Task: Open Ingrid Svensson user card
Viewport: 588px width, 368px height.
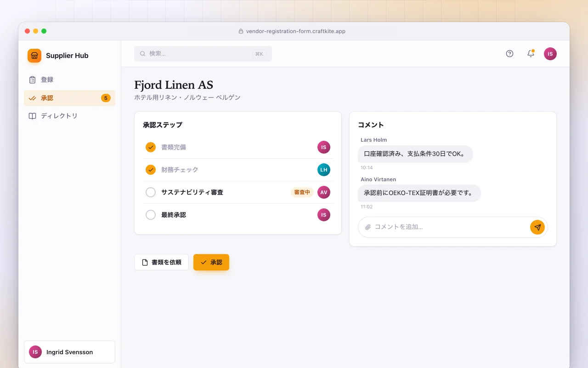Action: coord(69,352)
